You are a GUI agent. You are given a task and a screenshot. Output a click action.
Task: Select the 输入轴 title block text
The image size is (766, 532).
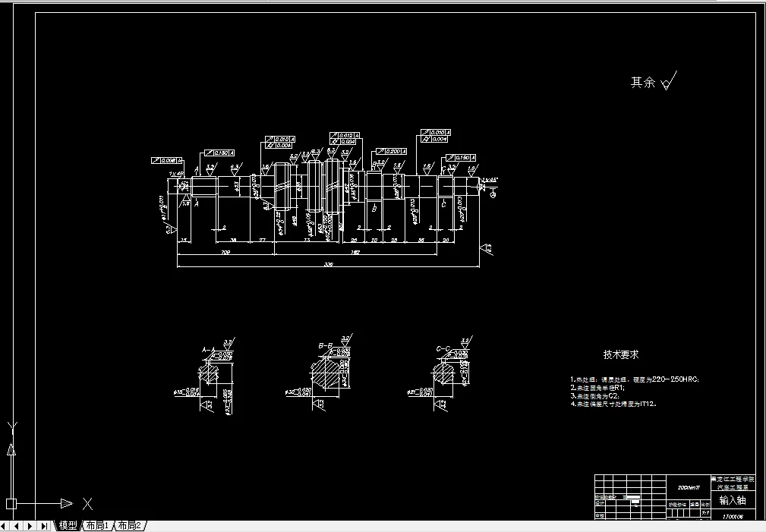point(733,500)
